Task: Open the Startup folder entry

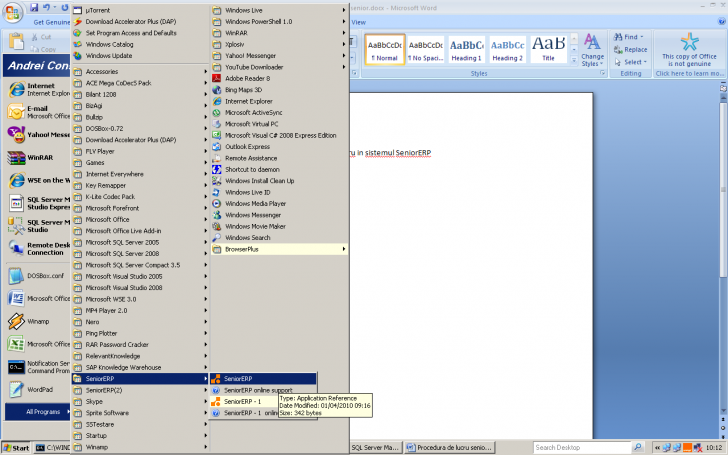Action: 140,436
